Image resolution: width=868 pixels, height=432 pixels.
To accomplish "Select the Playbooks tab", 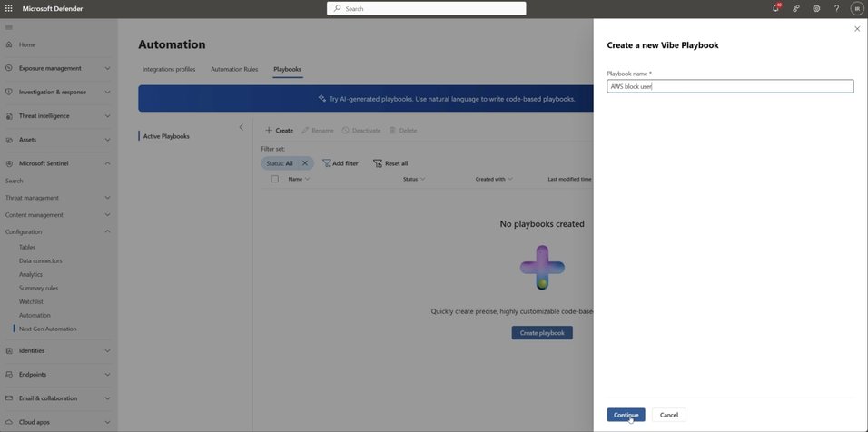I will [x=287, y=69].
